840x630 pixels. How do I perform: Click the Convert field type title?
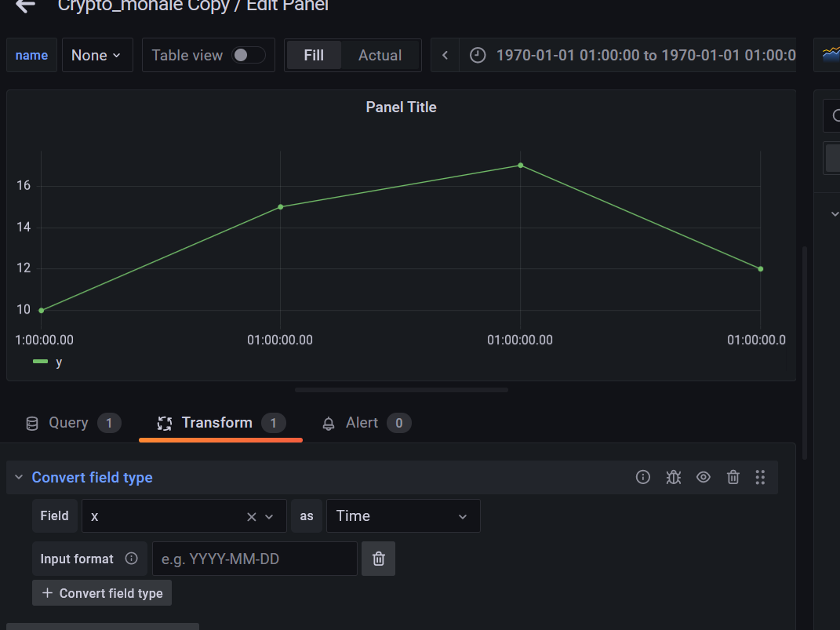(92, 477)
